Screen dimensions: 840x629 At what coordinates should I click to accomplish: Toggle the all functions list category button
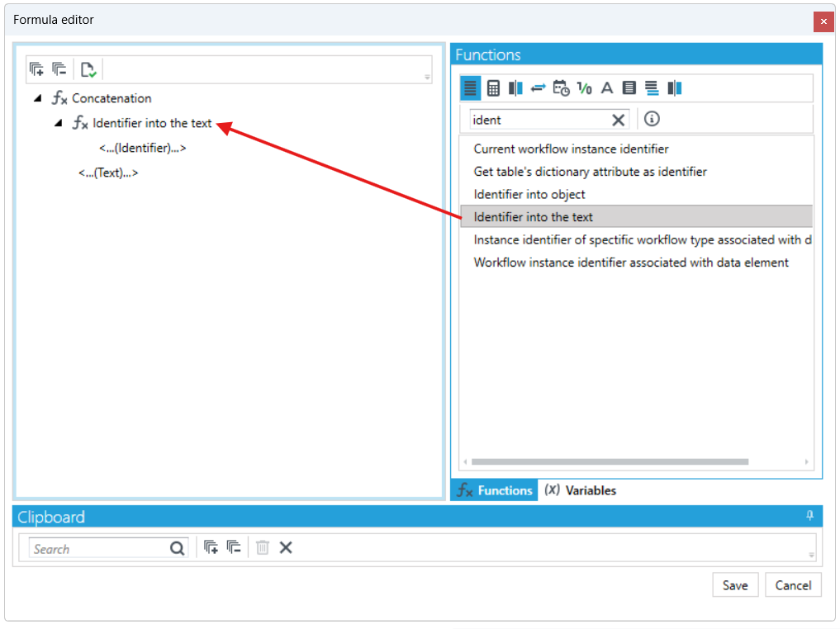click(470, 88)
